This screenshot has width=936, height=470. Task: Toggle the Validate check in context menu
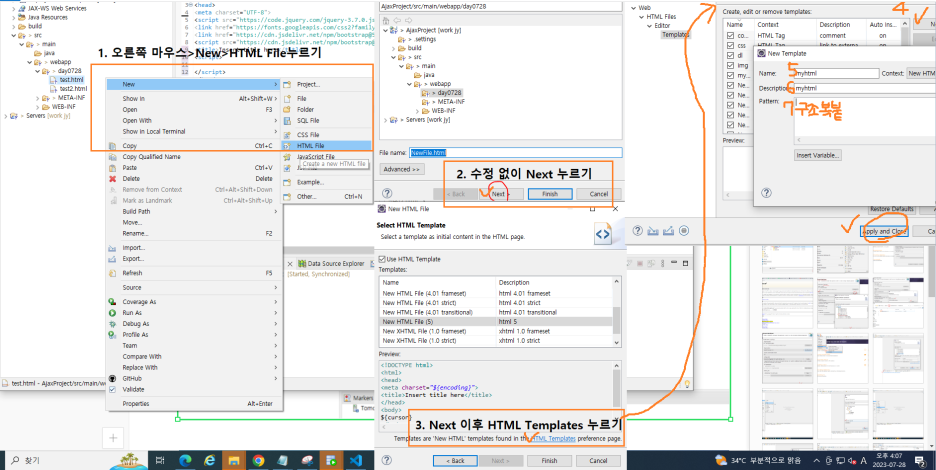(112, 389)
